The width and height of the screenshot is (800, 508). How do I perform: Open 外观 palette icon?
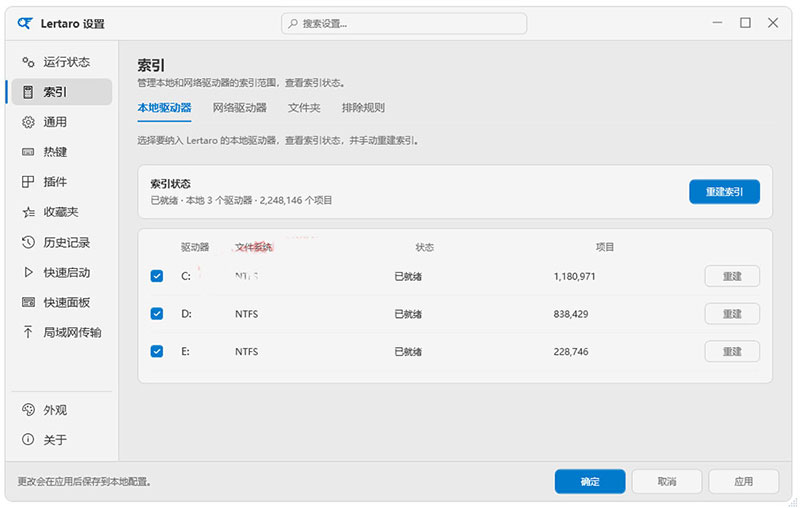tap(28, 410)
